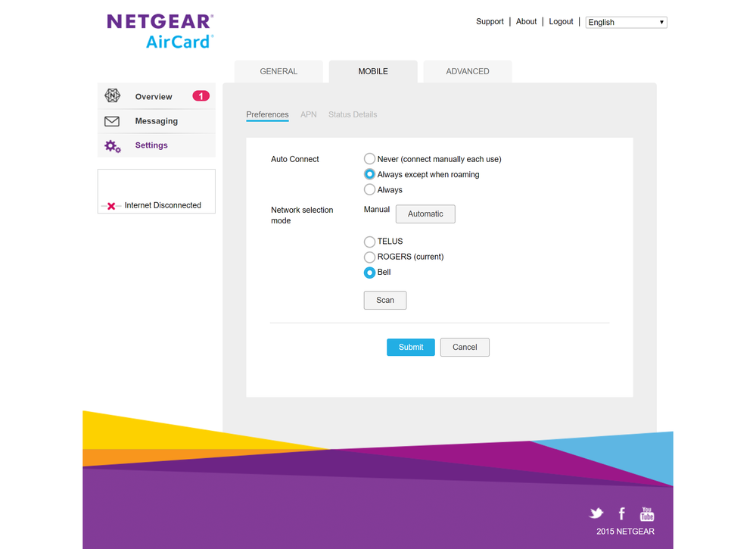
Task: Open the Support link
Action: click(490, 22)
